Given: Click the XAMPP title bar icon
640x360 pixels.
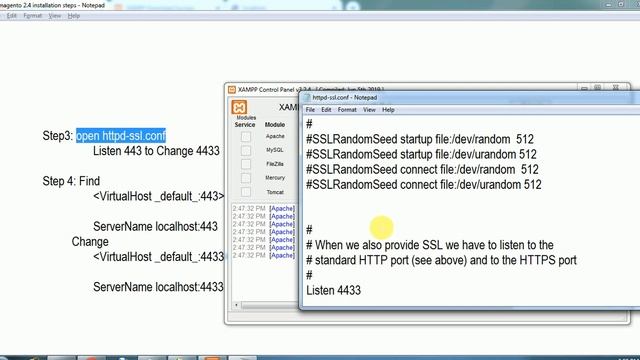Looking at the screenshot, I should (232, 89).
